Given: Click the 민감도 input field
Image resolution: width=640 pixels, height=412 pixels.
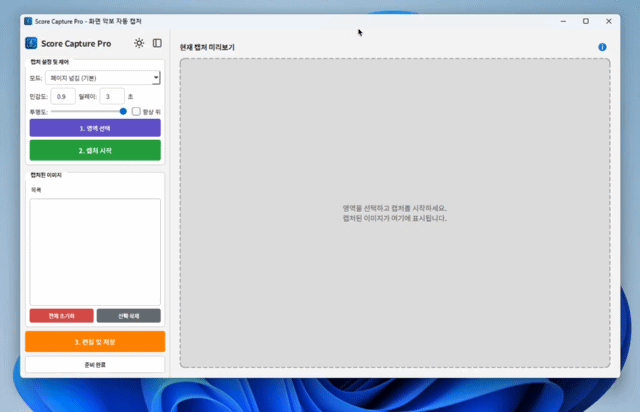Looking at the screenshot, I should pos(62,96).
